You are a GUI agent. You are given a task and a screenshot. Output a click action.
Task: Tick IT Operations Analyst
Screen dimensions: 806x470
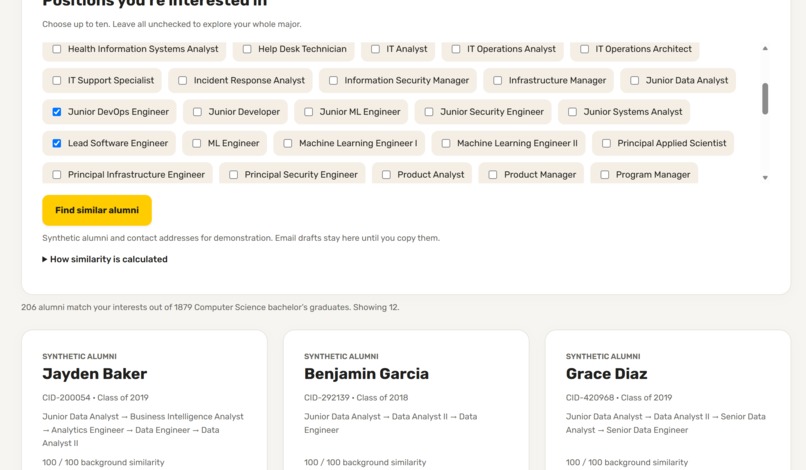[455, 49]
